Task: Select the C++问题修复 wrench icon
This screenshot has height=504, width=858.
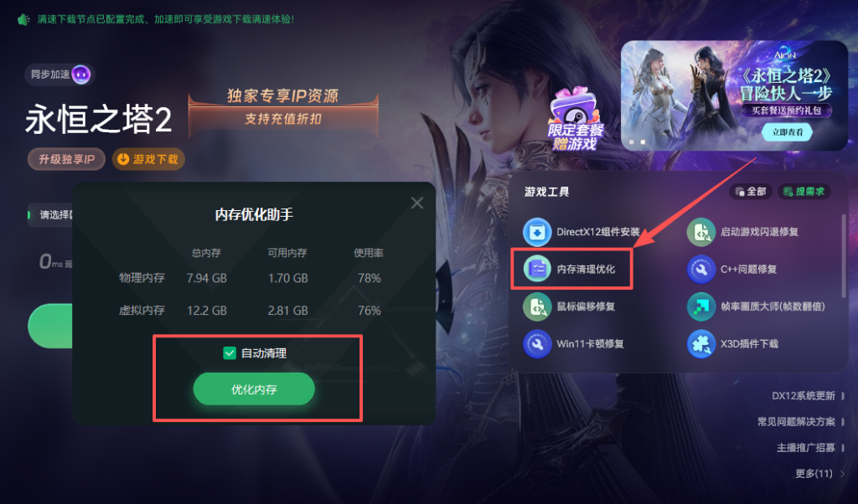Action: 701,269
